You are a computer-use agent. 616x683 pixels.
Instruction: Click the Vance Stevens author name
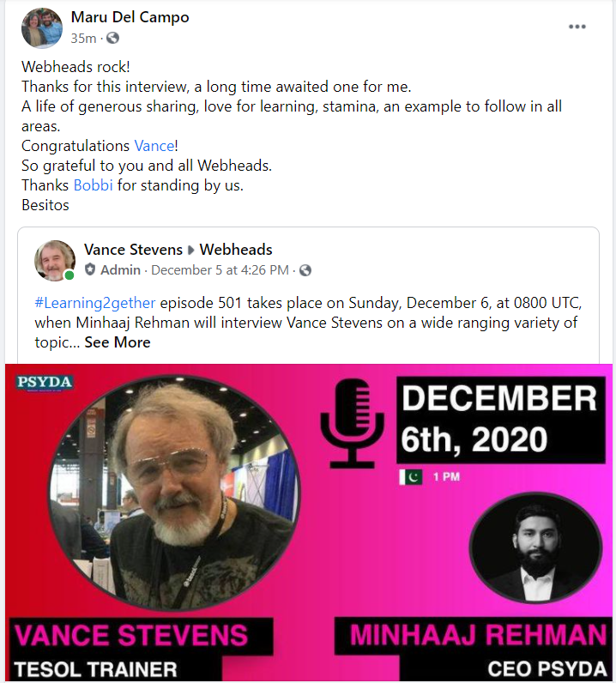(133, 250)
